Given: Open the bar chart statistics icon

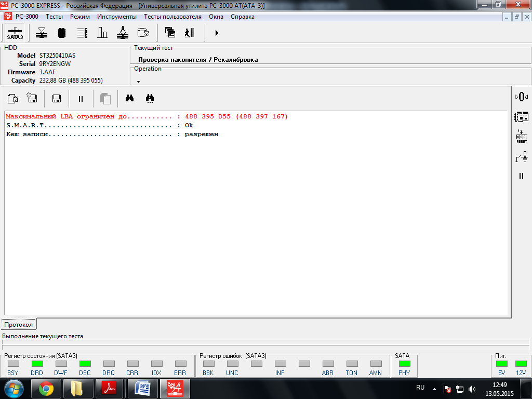Looking at the screenshot, I should click(x=102, y=33).
